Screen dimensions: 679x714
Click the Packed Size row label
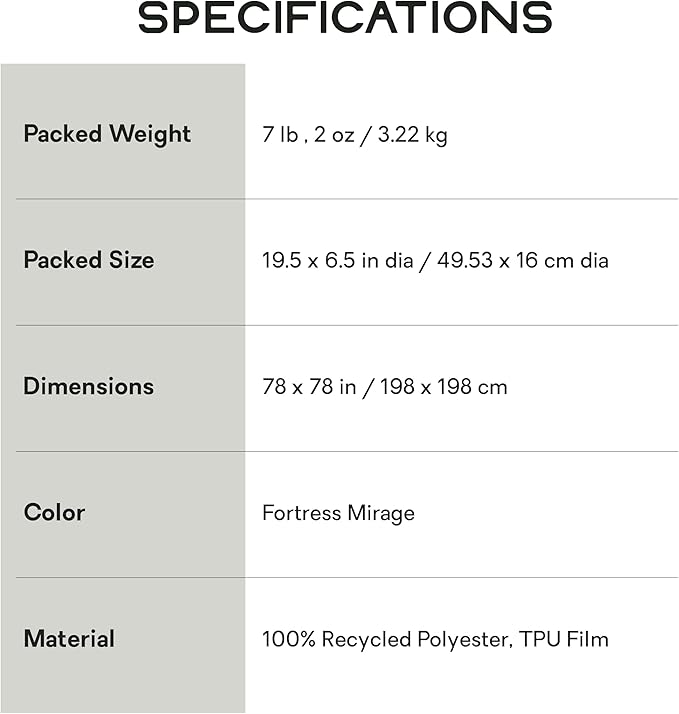(89, 260)
